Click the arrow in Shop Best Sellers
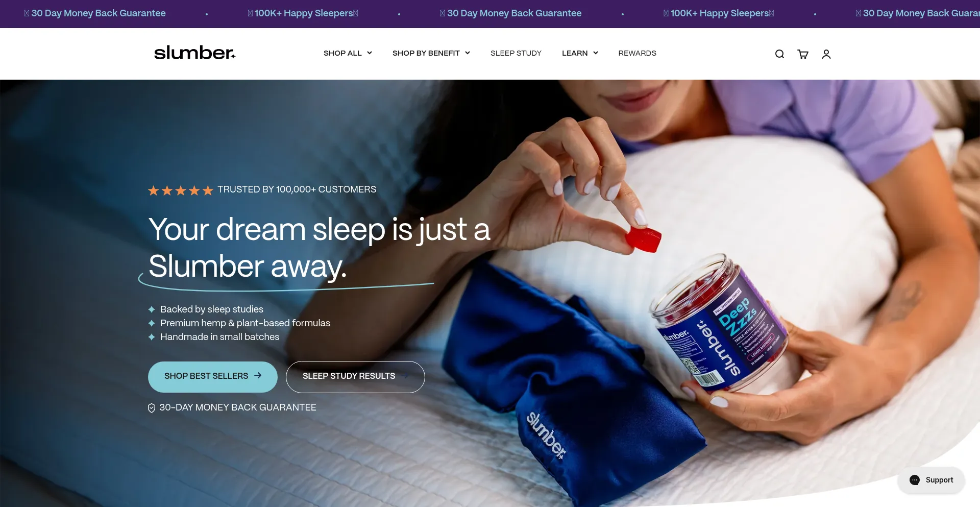This screenshot has height=507, width=980. (258, 375)
